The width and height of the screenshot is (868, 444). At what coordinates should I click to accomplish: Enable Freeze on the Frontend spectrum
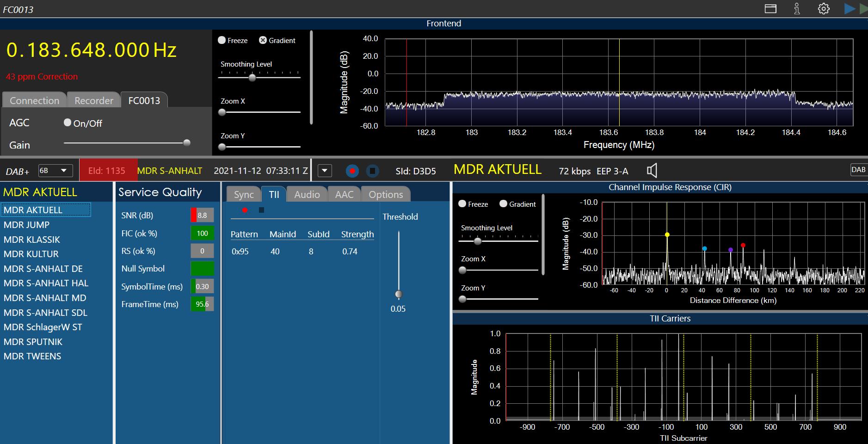tap(222, 40)
